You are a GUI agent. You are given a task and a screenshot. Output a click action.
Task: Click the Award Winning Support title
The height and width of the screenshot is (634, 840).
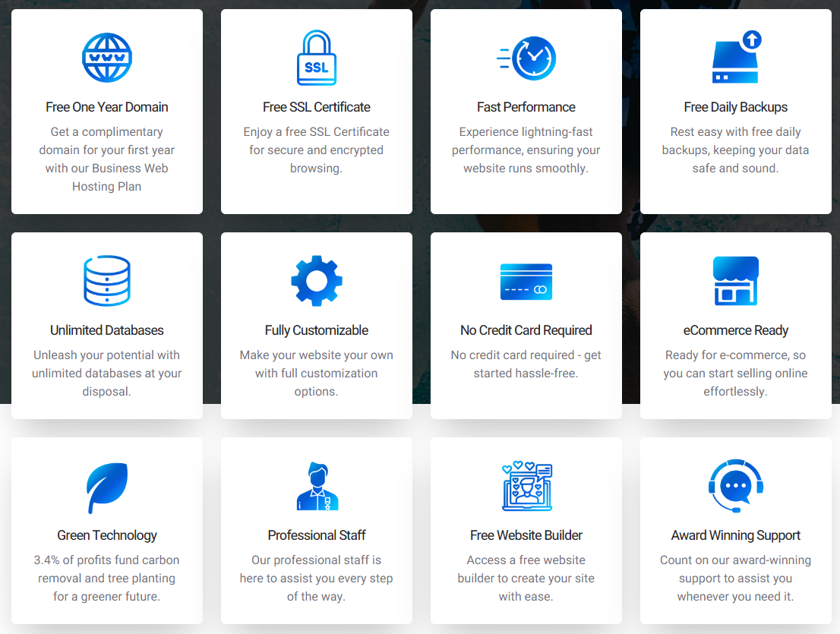(736, 535)
